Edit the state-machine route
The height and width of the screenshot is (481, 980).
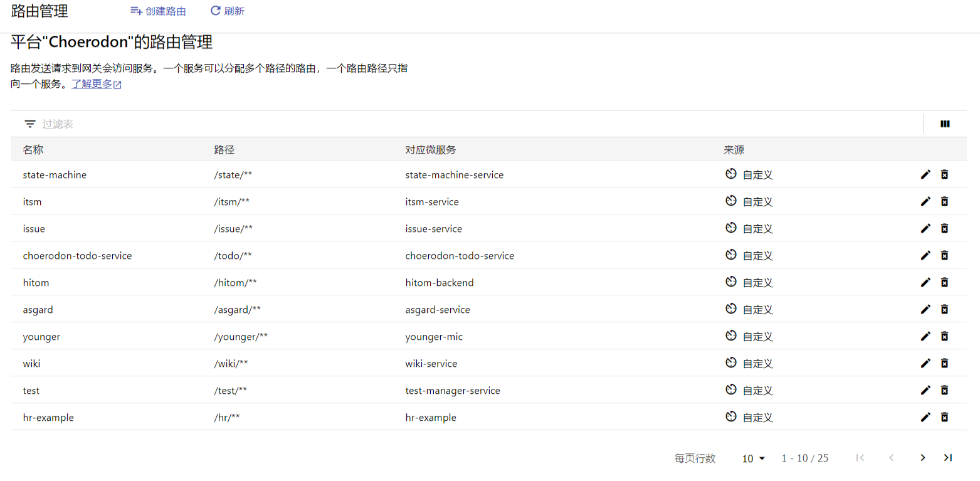pyautogui.click(x=925, y=174)
